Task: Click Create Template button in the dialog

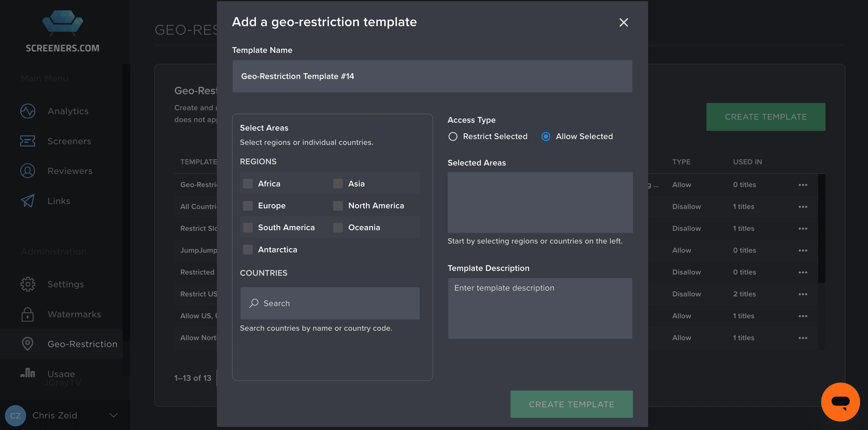Action: pos(572,404)
